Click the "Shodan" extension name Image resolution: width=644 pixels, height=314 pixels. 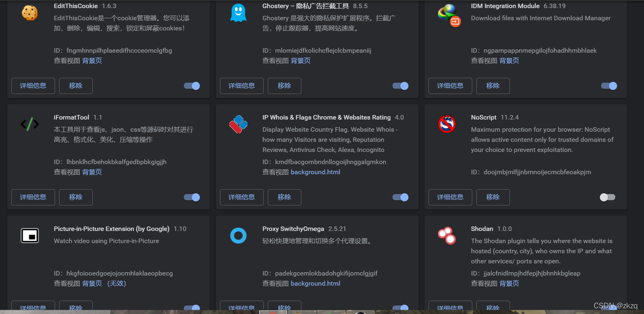(x=482, y=229)
